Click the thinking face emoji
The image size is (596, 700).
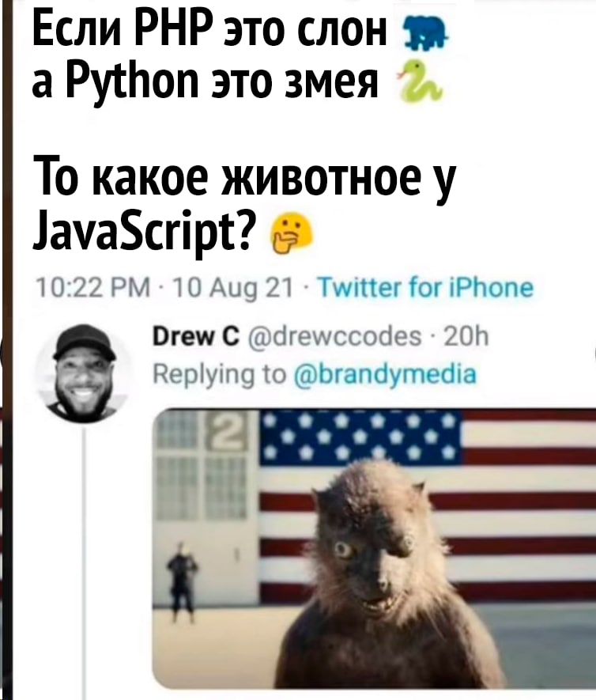[293, 235]
